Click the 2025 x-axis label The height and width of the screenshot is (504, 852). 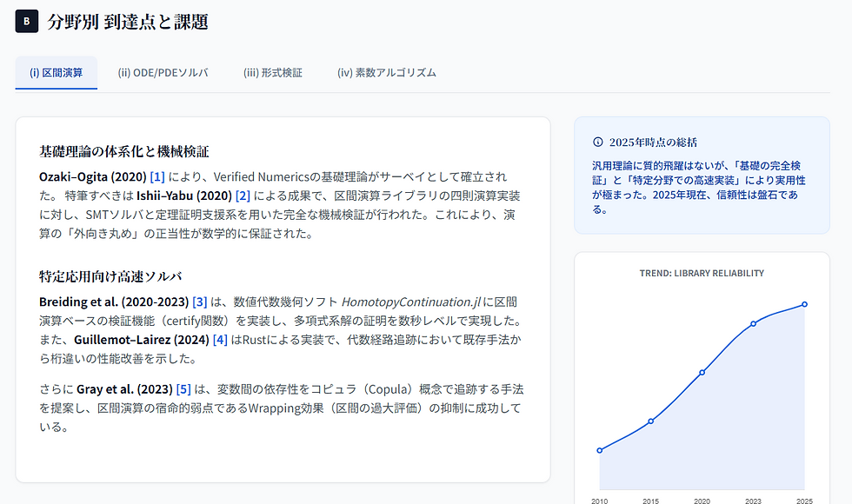pos(804,501)
